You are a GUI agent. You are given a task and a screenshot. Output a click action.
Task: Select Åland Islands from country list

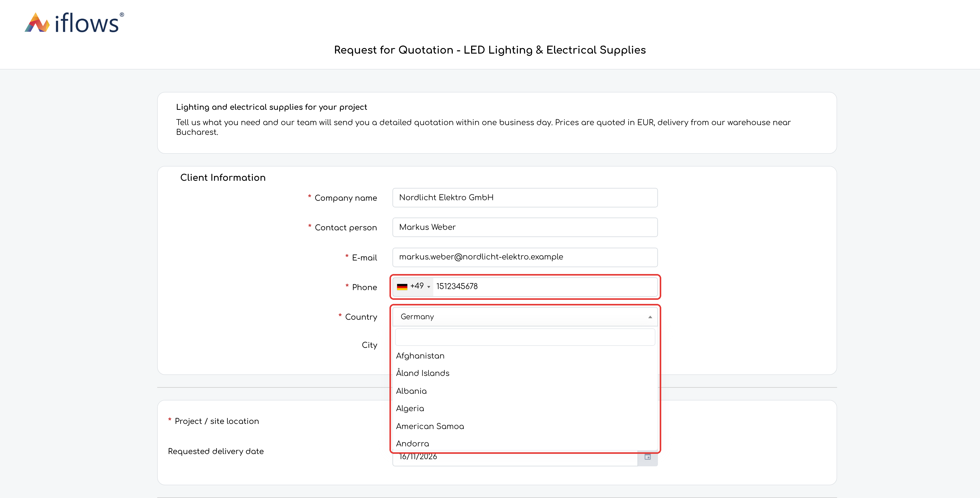(x=525, y=373)
